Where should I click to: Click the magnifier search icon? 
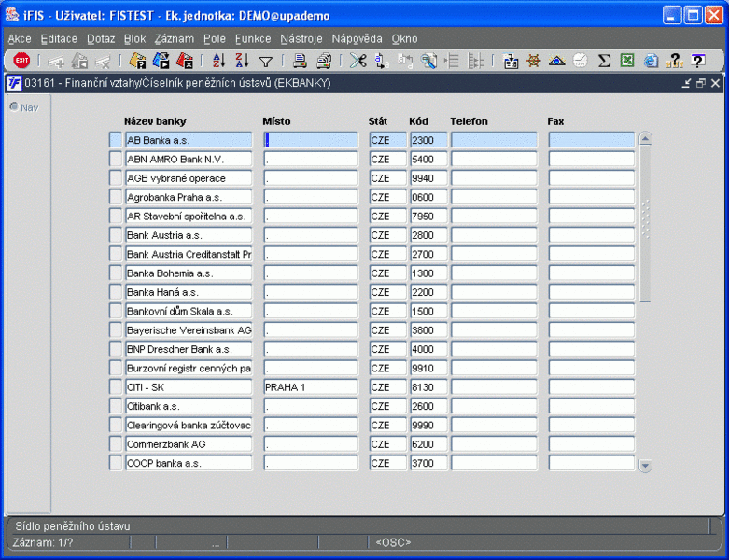[428, 61]
